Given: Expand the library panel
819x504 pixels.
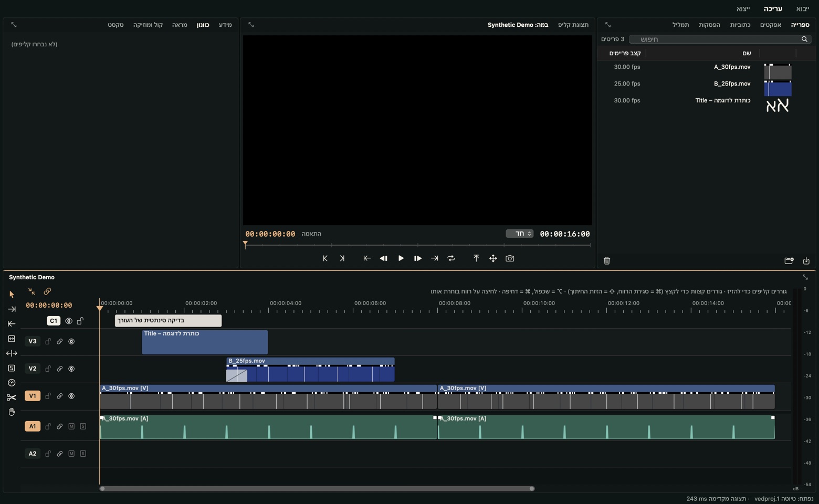Looking at the screenshot, I should click(x=607, y=25).
